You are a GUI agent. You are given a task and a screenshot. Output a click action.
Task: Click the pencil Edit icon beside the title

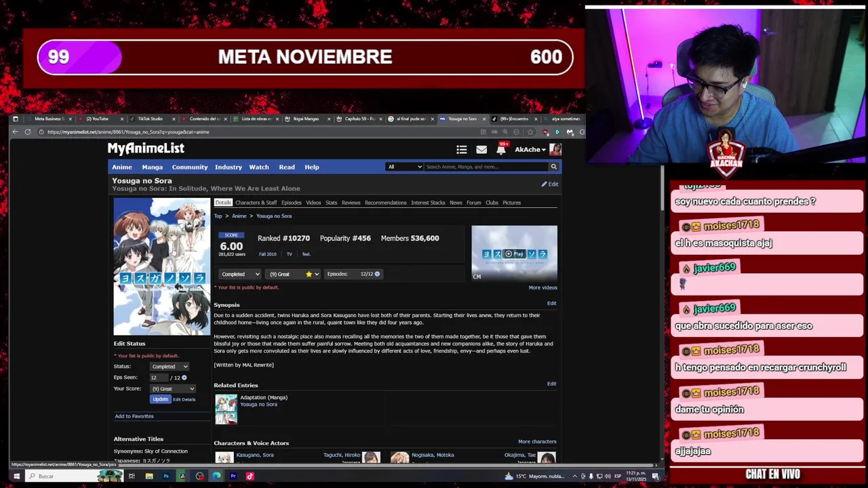pyautogui.click(x=550, y=184)
